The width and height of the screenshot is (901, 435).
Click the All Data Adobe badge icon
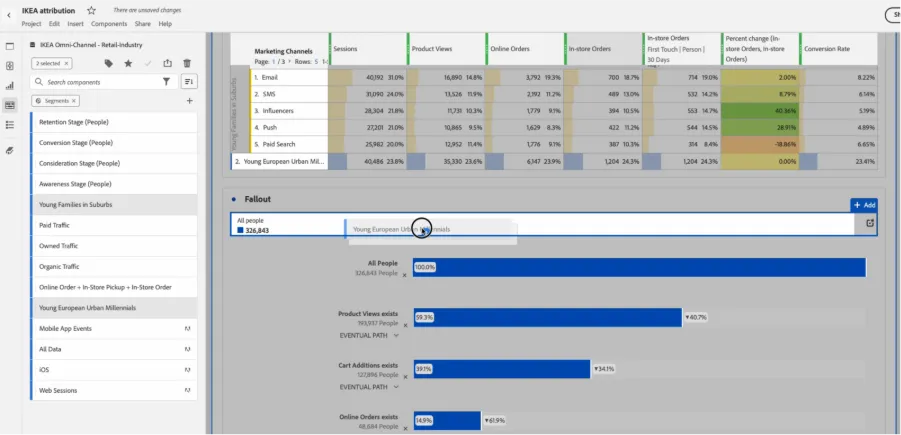187,349
